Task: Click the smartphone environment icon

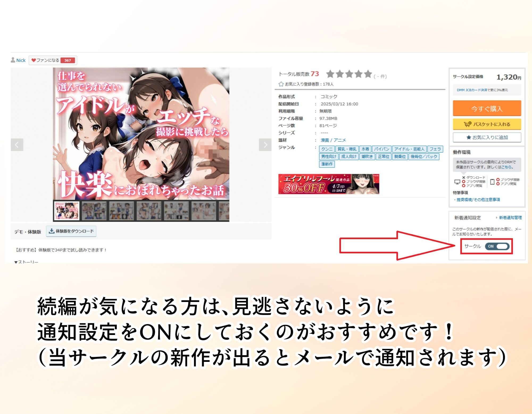Action: 492,182
